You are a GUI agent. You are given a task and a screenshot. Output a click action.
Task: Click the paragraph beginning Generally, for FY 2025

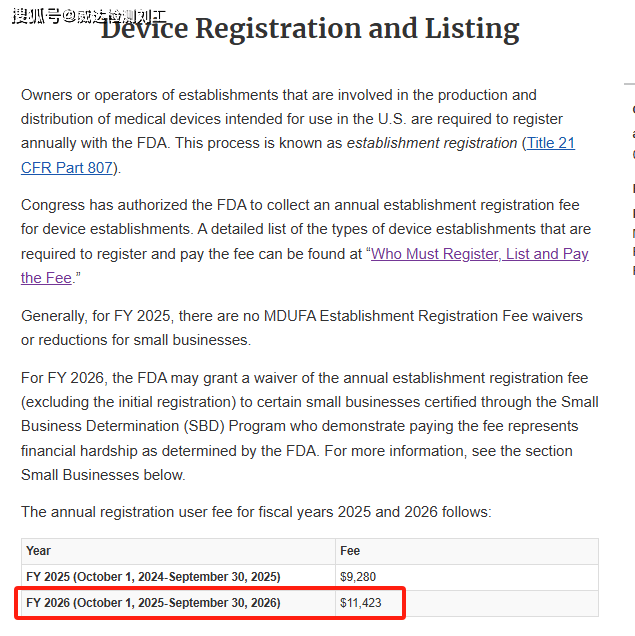point(300,328)
